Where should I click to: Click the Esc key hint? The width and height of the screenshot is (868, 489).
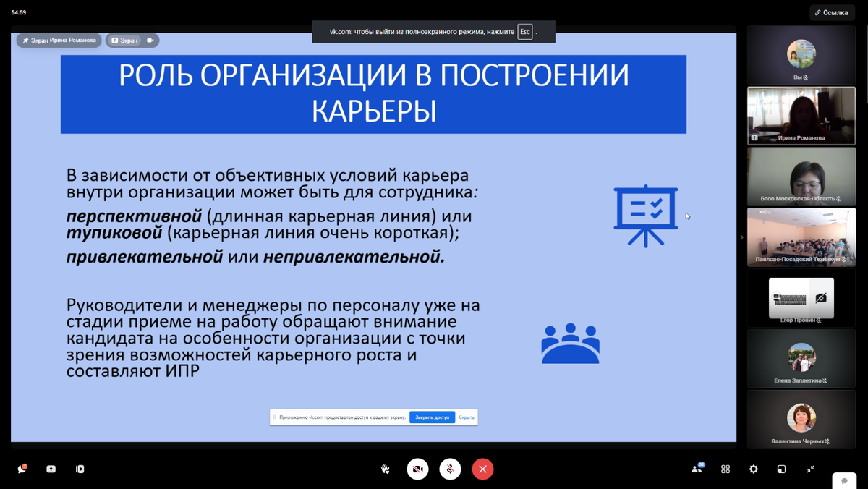point(524,32)
